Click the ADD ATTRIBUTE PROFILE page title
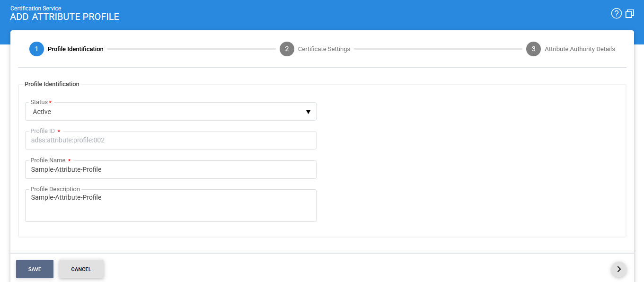 click(x=64, y=17)
